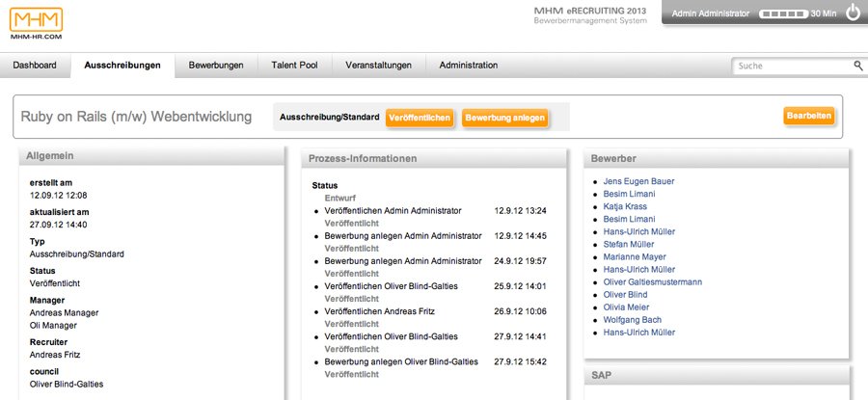Click the power logout icon
The image size is (868, 400).
pyautogui.click(x=853, y=13)
